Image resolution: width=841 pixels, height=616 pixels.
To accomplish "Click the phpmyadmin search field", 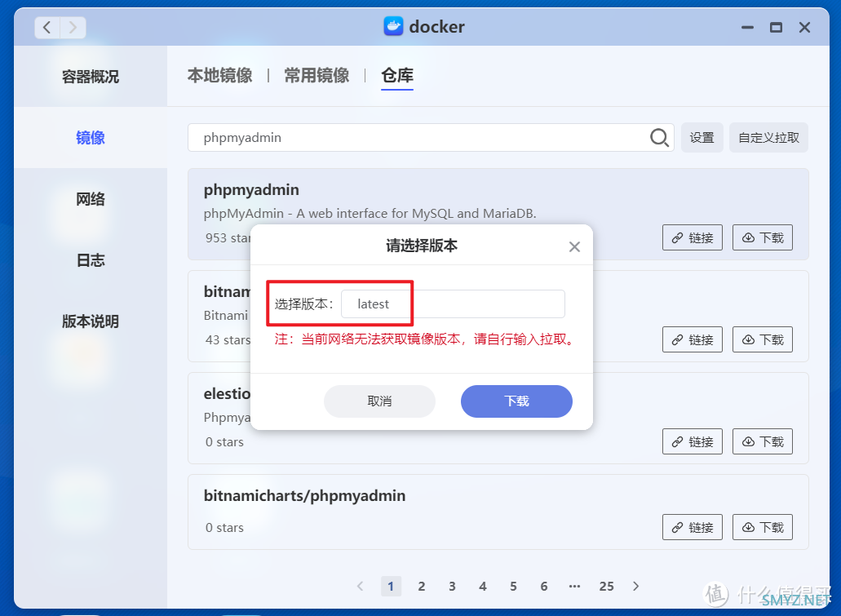I will coord(431,138).
